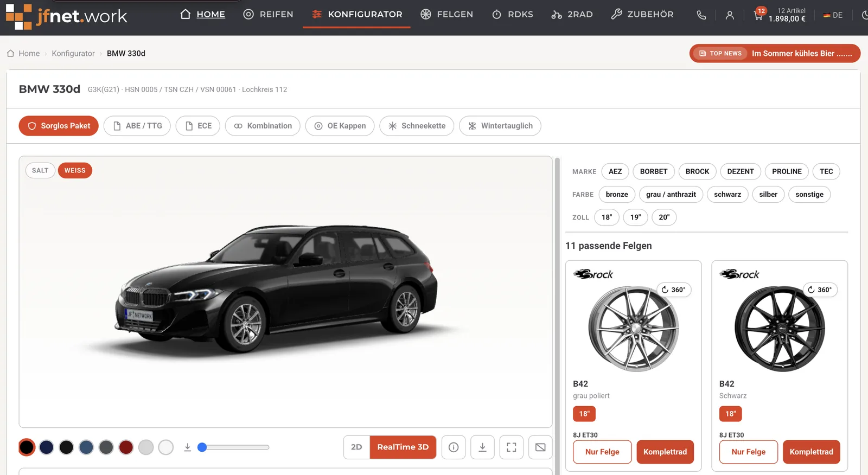
Task: Toggle the Kombination filter
Action: point(263,126)
